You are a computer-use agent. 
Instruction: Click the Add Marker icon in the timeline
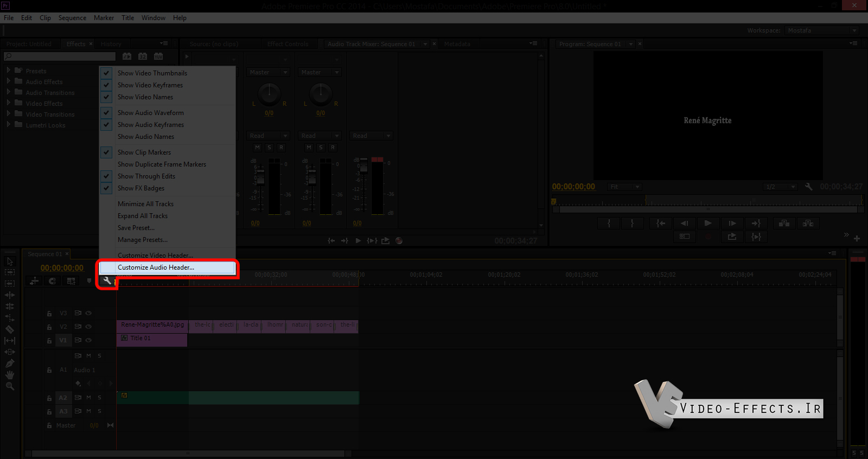(x=89, y=280)
